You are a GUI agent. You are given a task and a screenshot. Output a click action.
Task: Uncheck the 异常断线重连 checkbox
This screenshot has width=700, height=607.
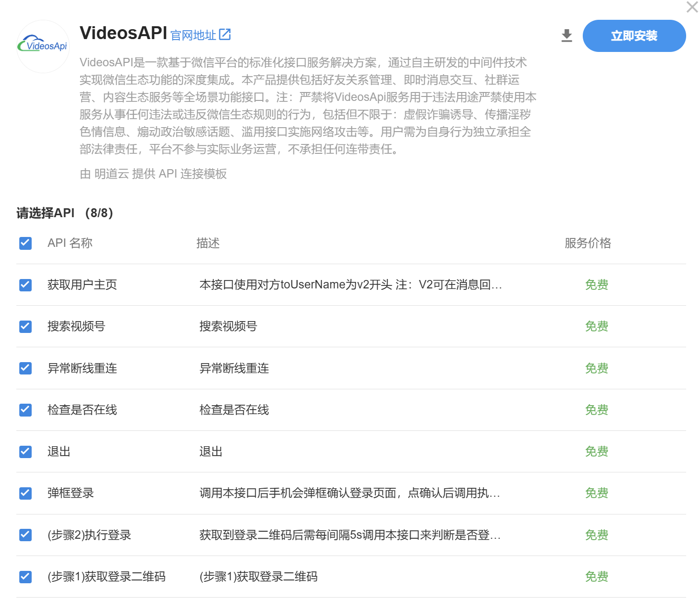coord(25,368)
